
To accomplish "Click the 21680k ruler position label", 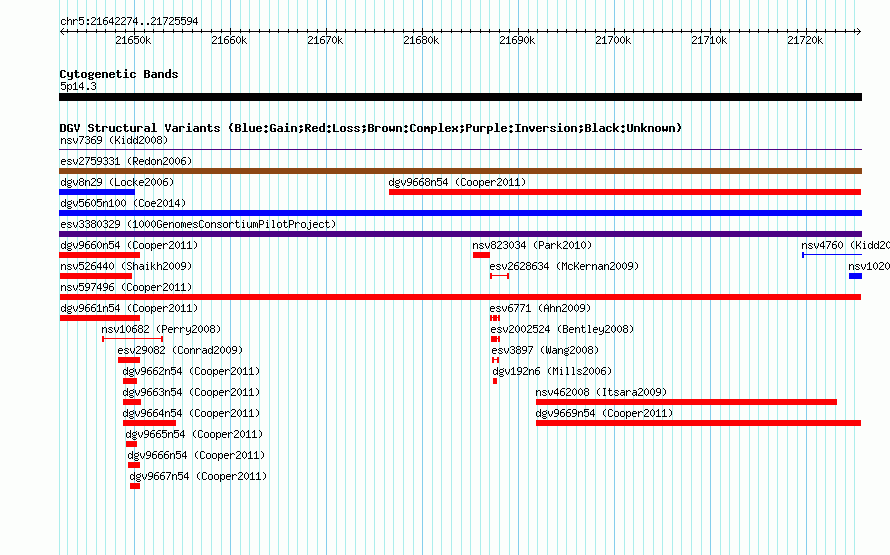I will pos(421,40).
